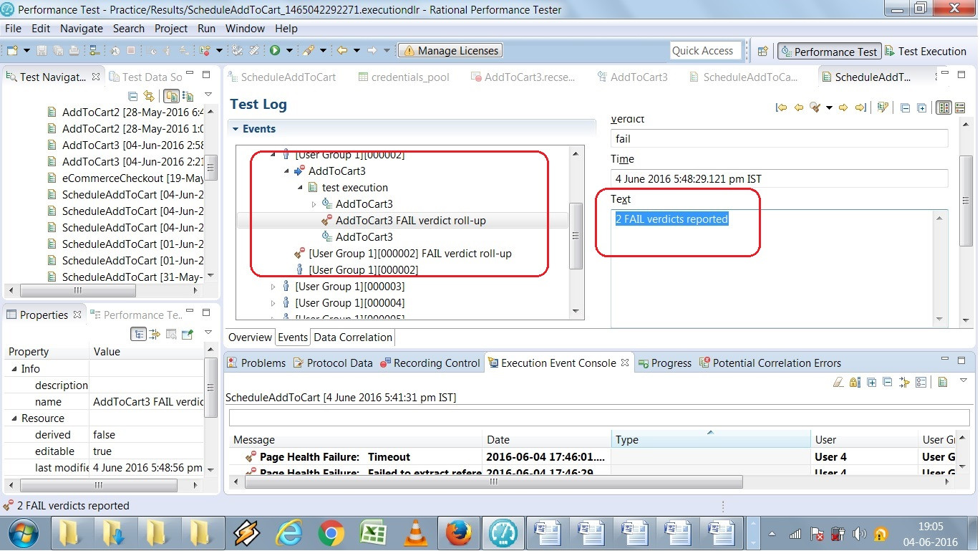Screen dimensions: 980x556
Task: Click the console horizontal scrollbar thumb
Action: tap(494, 482)
